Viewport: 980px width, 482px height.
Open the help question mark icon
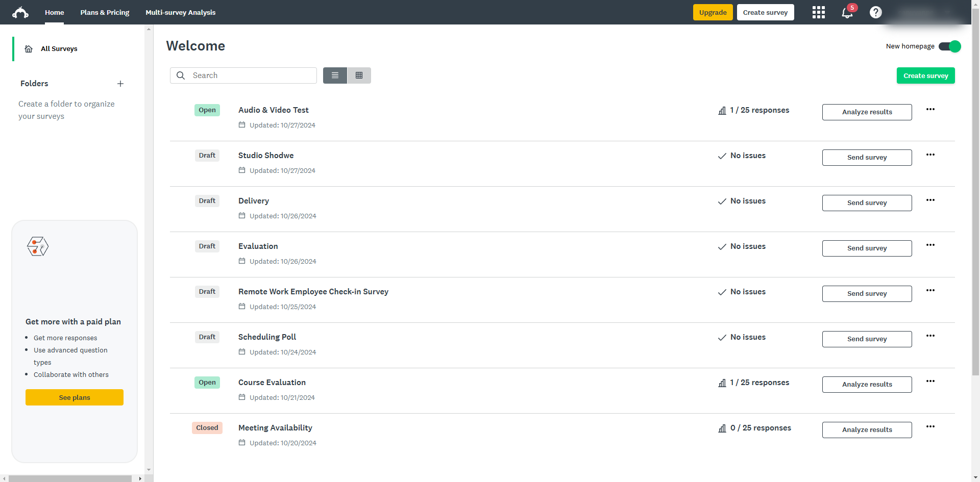(x=875, y=12)
